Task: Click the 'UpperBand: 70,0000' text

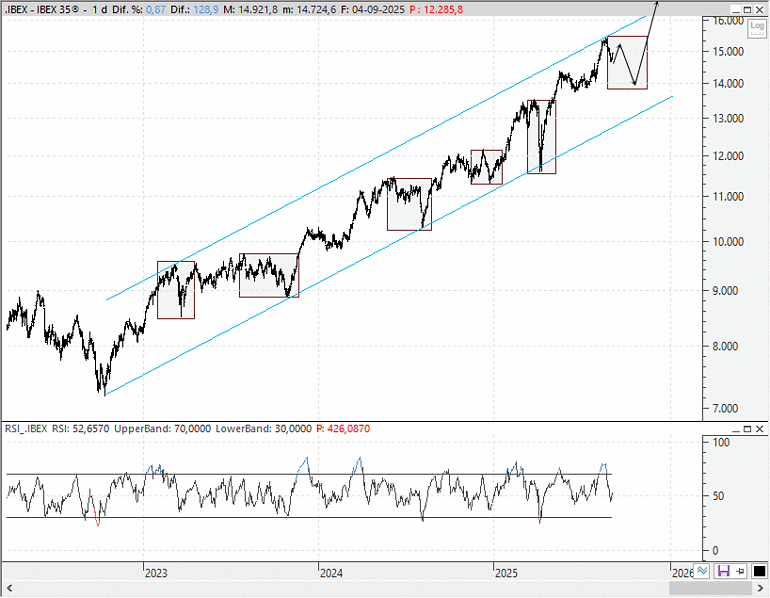Action: [x=163, y=429]
